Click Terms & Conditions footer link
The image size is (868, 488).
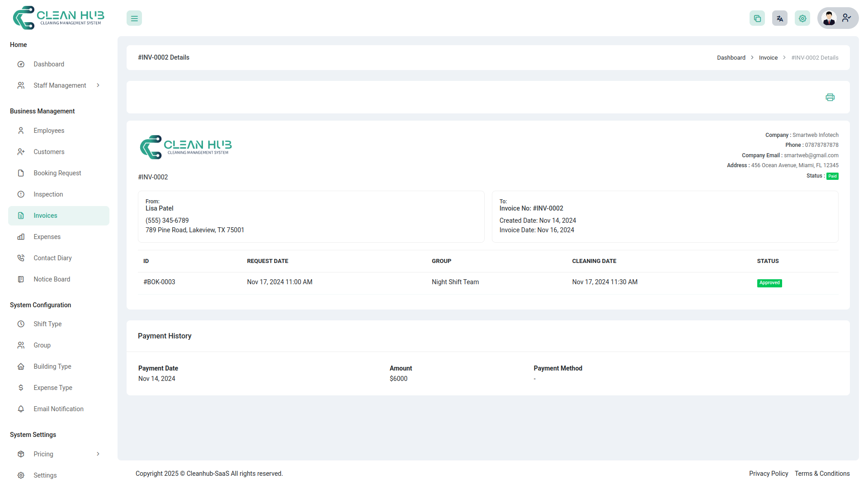click(822, 474)
